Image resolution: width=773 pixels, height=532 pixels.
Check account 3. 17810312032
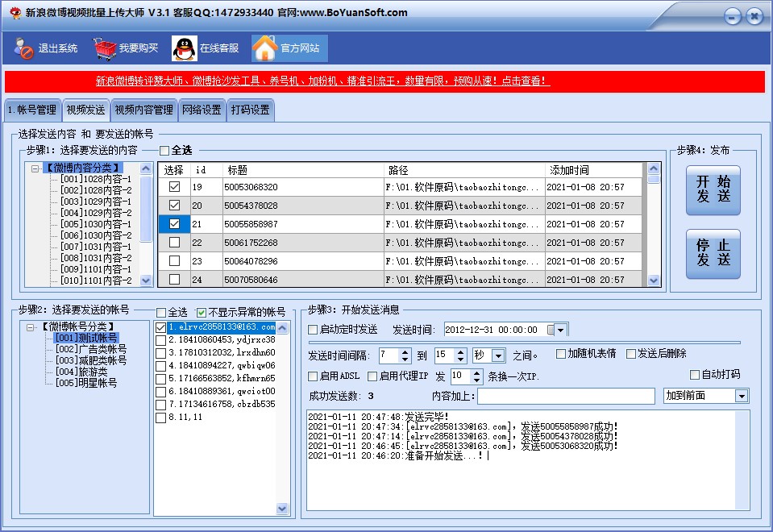pyautogui.click(x=160, y=353)
